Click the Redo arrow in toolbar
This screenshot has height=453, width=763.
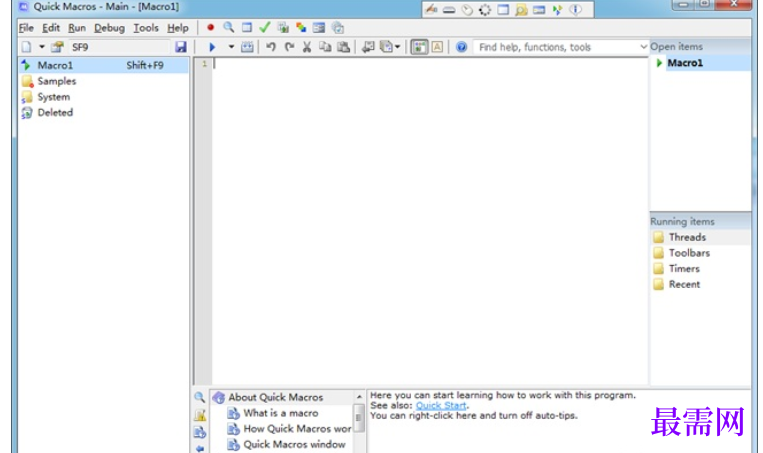[289, 47]
